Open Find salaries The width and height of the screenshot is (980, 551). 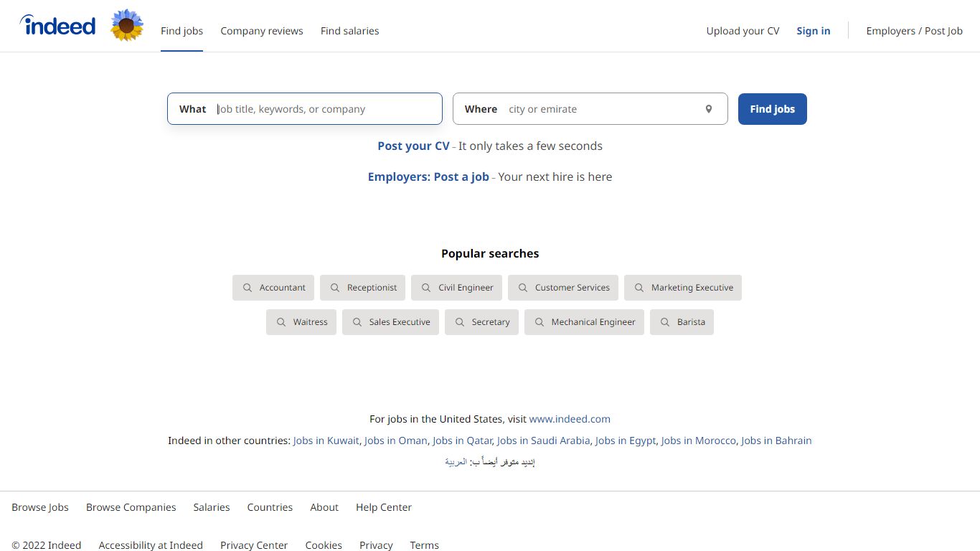click(x=349, y=30)
